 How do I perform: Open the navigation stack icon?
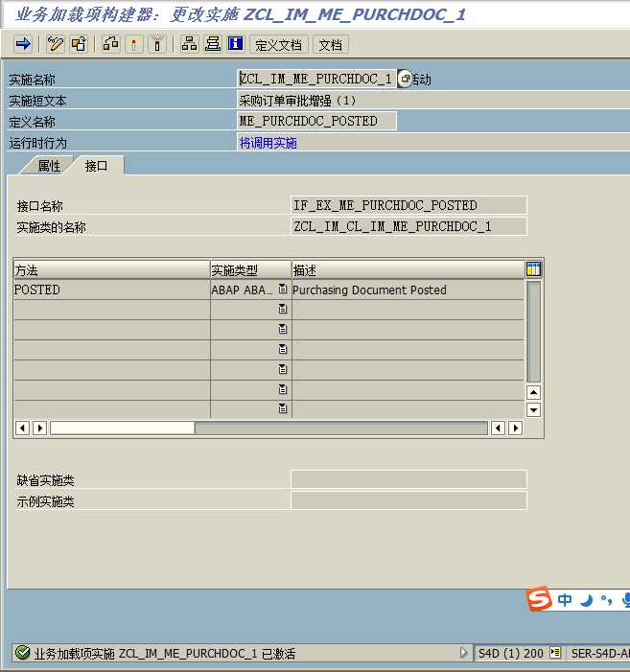212,44
